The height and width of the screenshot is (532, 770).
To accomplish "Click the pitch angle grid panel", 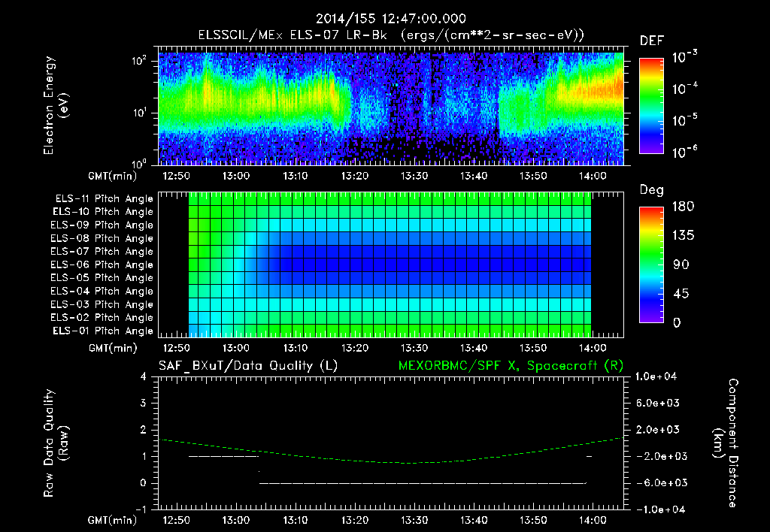I will point(391,264).
